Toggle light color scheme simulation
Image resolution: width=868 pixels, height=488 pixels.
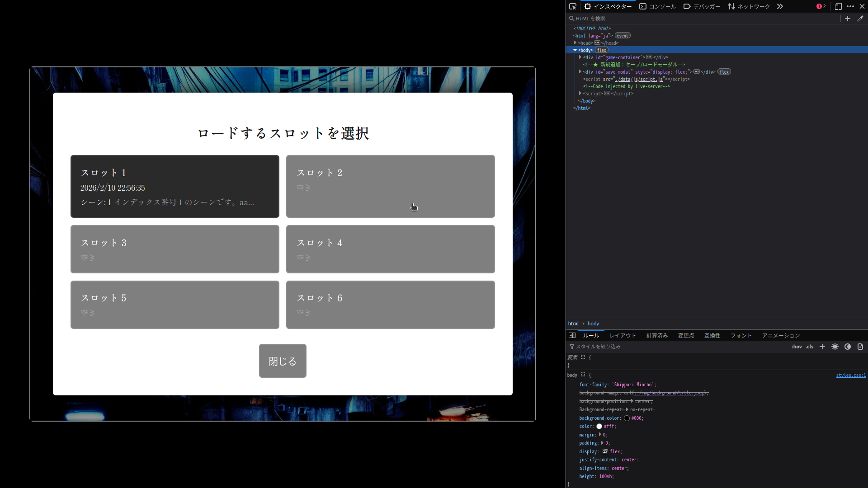835,347
